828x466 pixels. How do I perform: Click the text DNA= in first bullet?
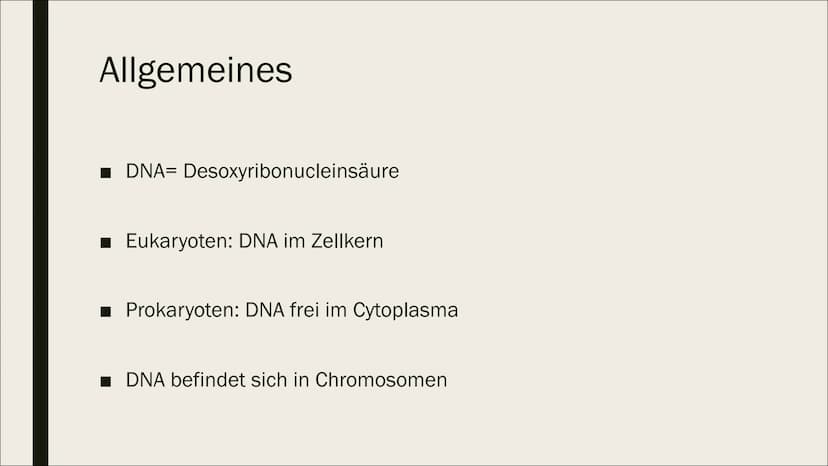tap(151, 171)
